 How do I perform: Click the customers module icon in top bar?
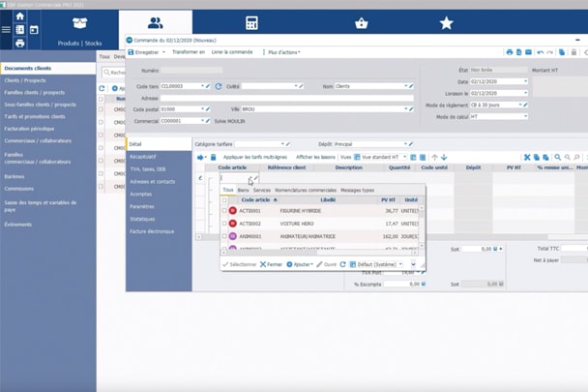(155, 23)
